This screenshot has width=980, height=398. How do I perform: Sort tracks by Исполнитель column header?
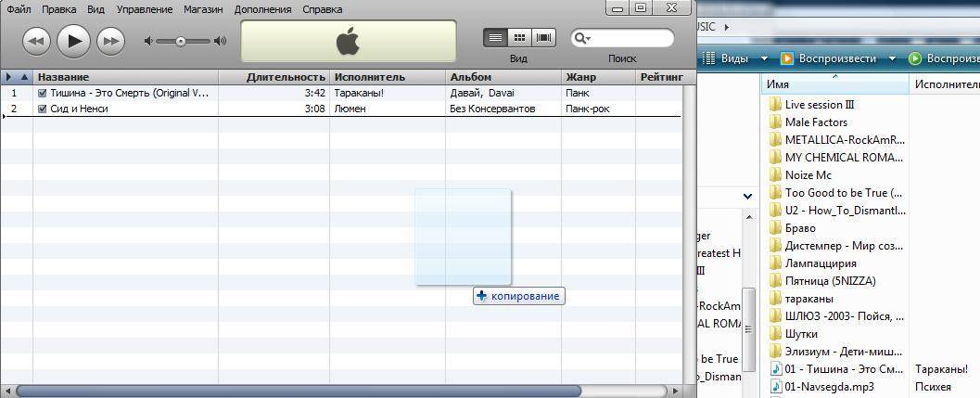(370, 77)
